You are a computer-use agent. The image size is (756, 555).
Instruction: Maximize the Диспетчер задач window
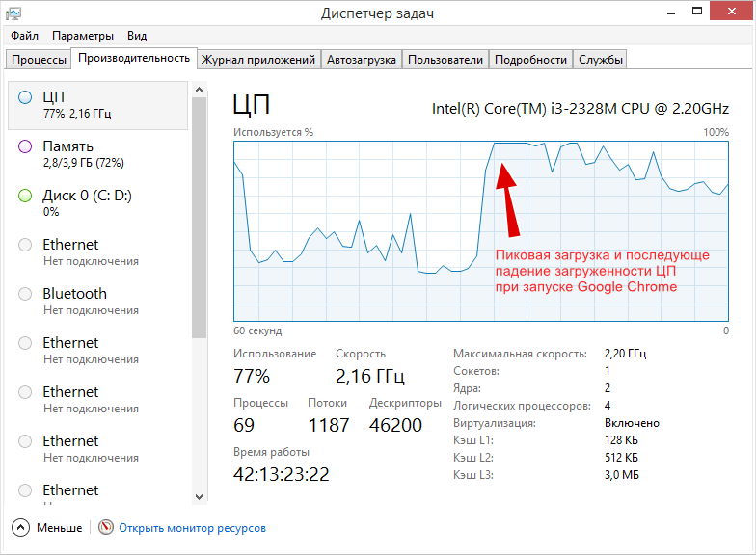(x=697, y=12)
